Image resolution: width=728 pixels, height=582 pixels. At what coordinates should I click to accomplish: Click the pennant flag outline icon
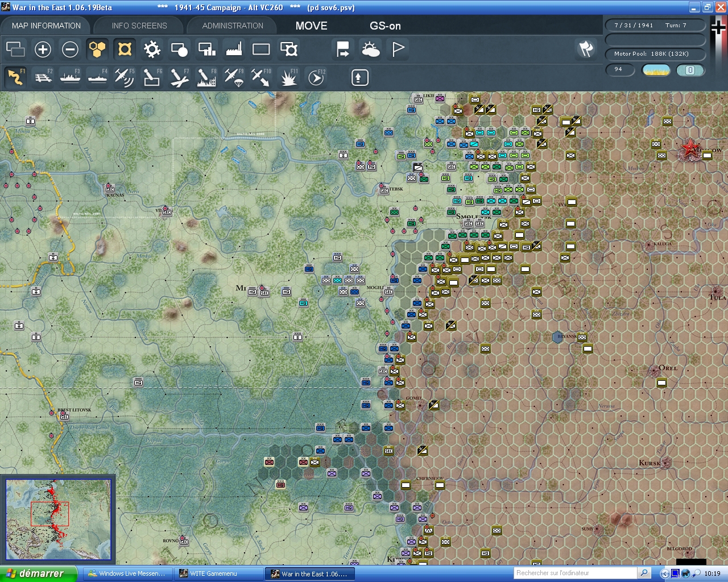398,49
